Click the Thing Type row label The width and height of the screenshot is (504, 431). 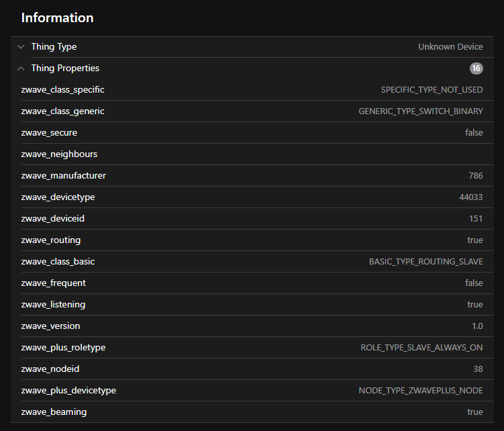54,47
